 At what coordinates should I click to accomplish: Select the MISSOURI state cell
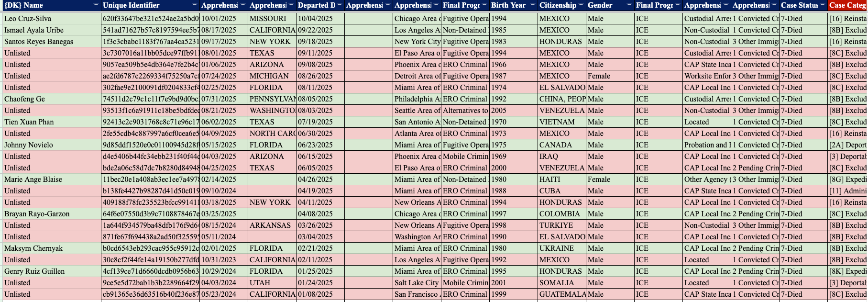pyautogui.click(x=272, y=19)
